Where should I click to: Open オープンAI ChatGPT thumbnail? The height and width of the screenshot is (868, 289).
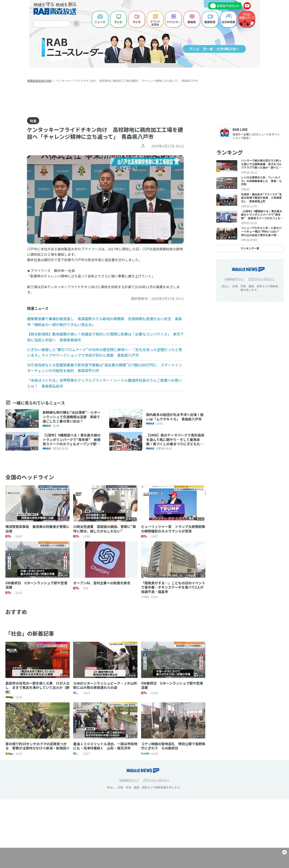(105, 560)
